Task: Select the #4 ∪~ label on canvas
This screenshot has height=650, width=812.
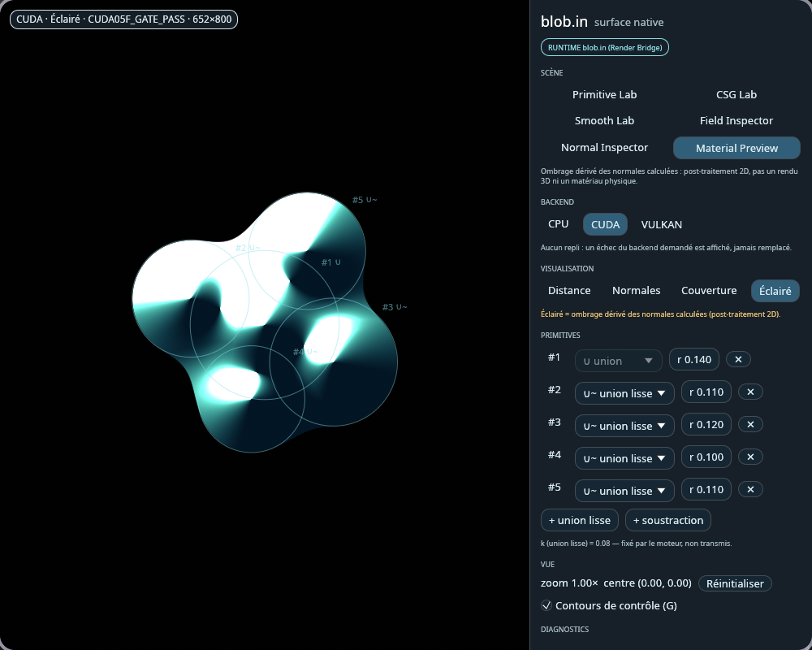Action: [x=305, y=352]
